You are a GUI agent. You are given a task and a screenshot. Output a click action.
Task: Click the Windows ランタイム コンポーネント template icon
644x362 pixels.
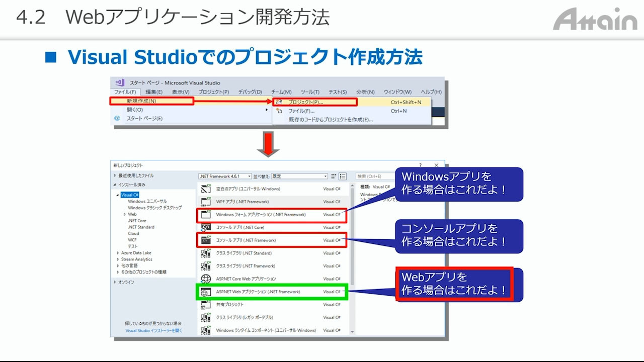point(205,330)
